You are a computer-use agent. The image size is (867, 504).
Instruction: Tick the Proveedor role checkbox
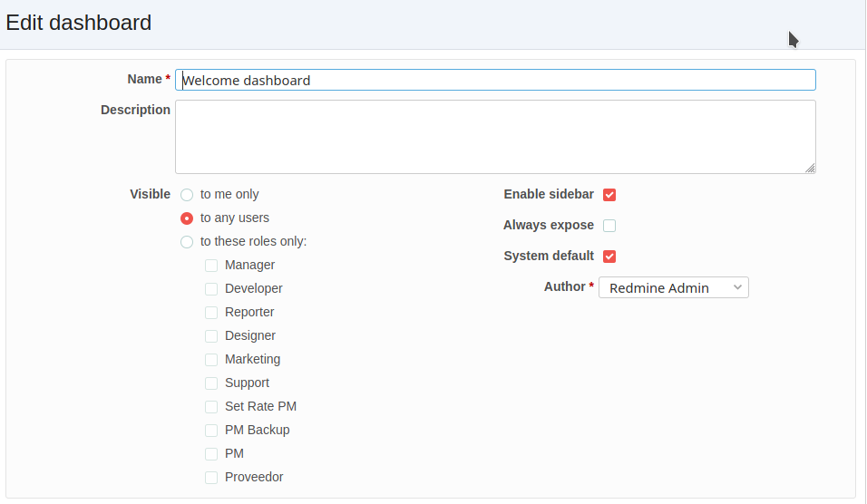pos(211,478)
